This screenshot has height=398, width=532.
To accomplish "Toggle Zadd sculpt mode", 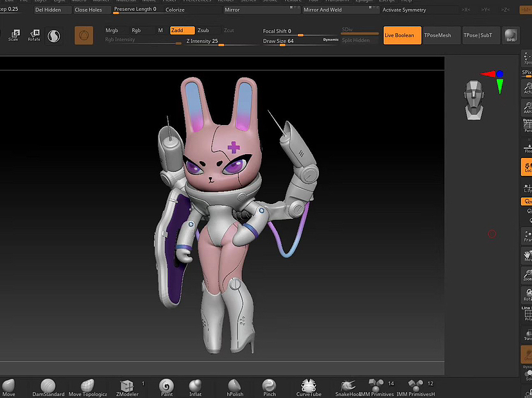I will click(182, 30).
